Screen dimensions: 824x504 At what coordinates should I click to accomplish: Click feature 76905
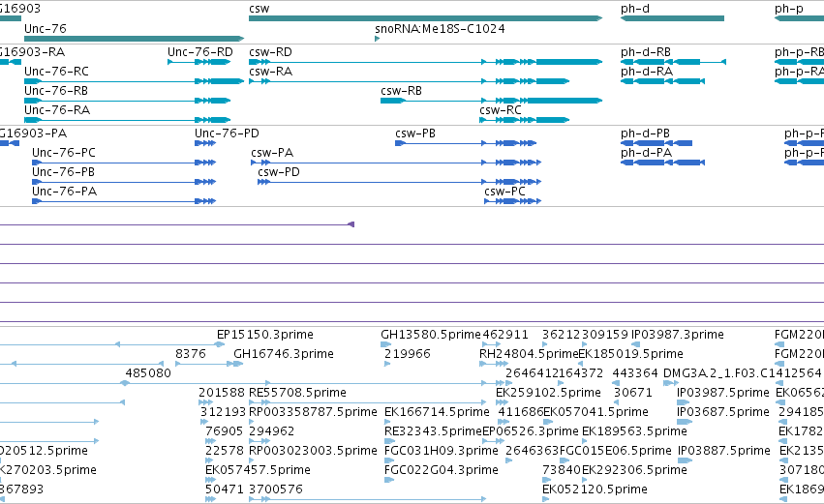(x=224, y=431)
